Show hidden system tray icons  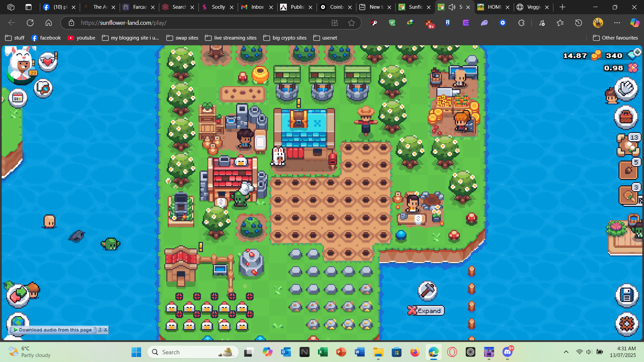click(566, 352)
